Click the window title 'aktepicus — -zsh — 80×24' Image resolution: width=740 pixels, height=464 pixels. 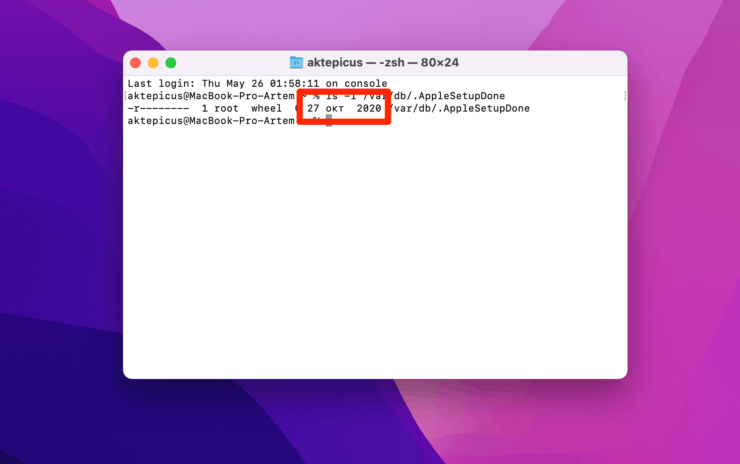383,62
